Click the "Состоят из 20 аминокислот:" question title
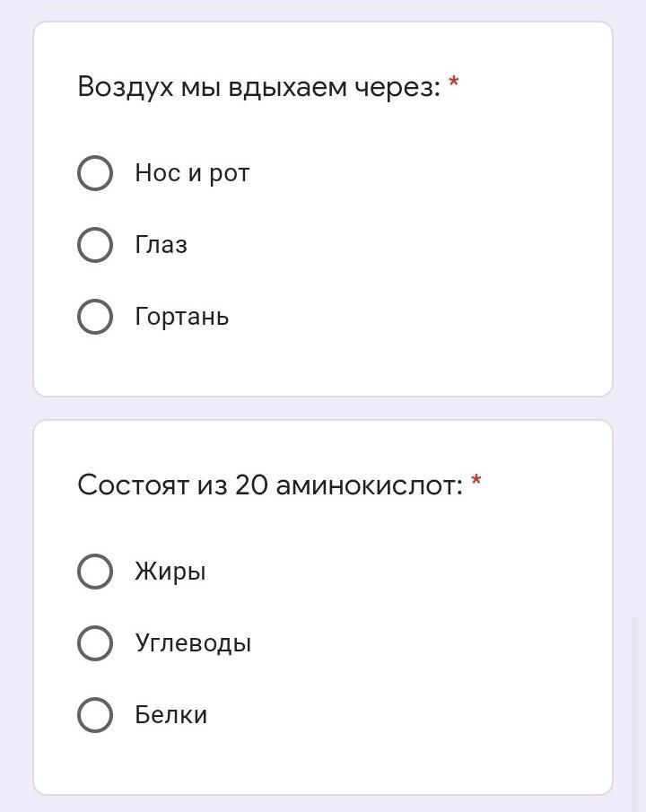The width and height of the screenshot is (646, 812). 269,485
